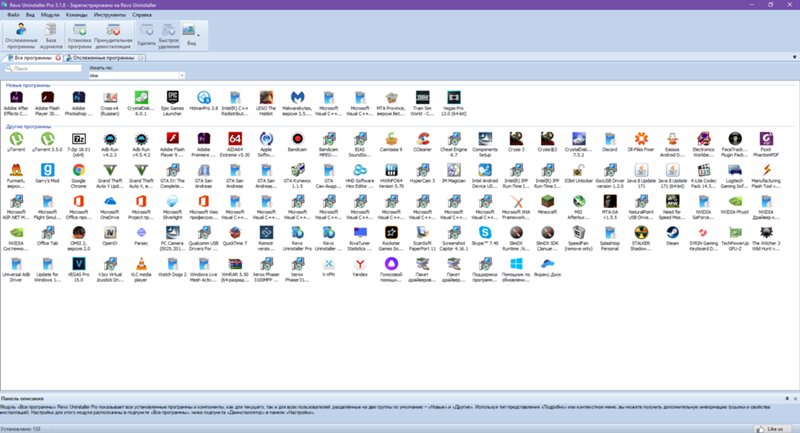Open the Отслеженные программы toolbar button

pos(21,36)
